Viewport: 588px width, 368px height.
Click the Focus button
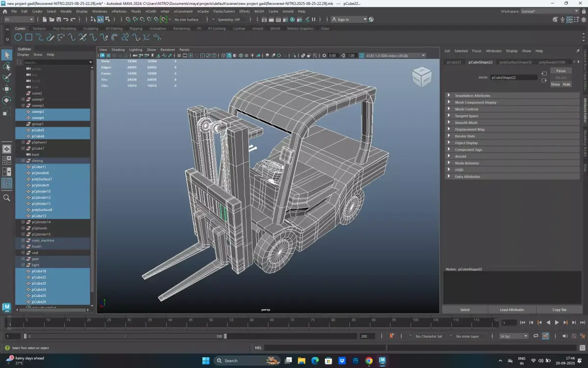click(561, 71)
